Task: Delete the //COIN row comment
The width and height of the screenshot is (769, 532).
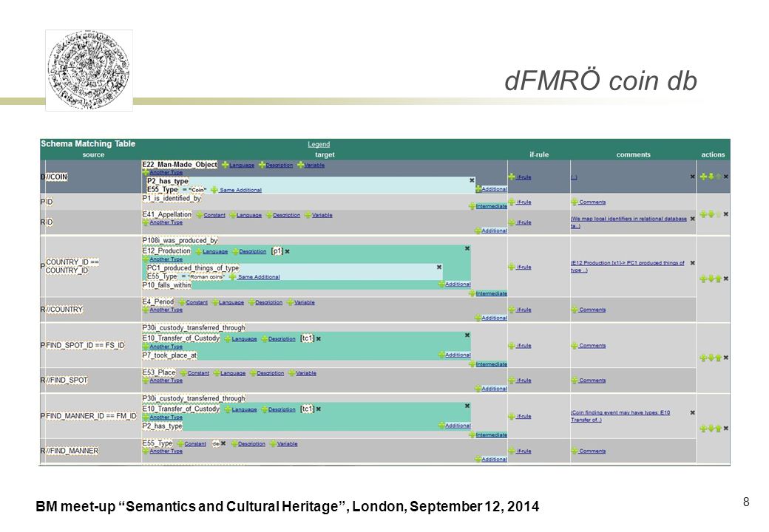Action: [693, 177]
